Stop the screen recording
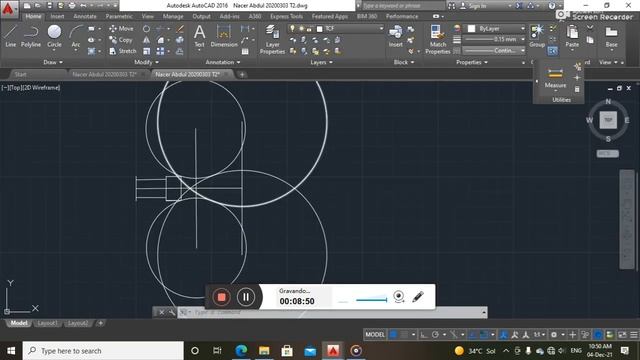 coord(221,297)
